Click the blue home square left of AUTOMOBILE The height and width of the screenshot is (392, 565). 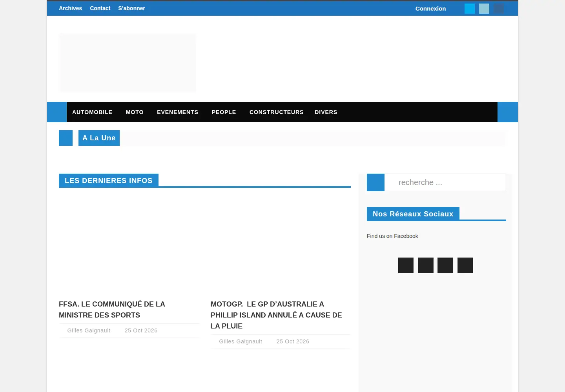[x=57, y=112]
